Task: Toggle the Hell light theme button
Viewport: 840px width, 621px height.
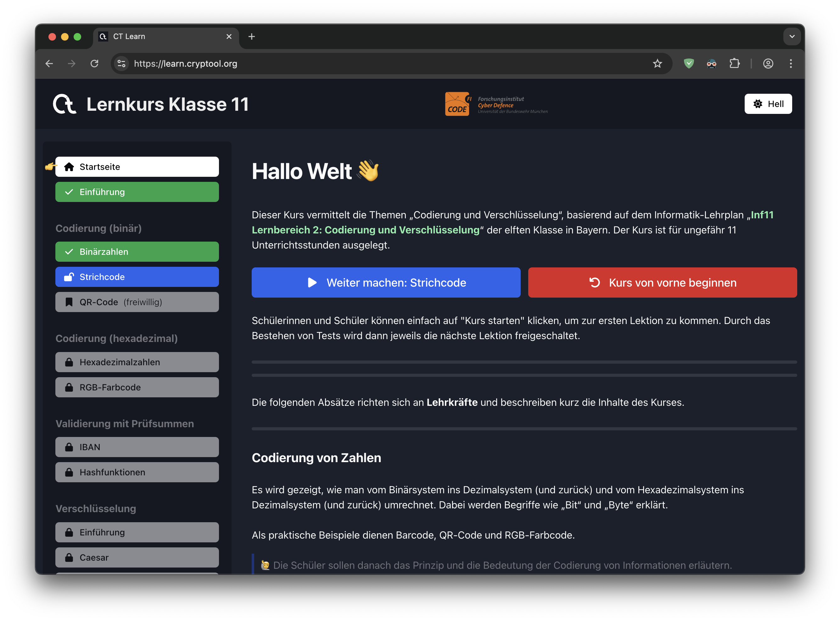Action: pos(768,104)
